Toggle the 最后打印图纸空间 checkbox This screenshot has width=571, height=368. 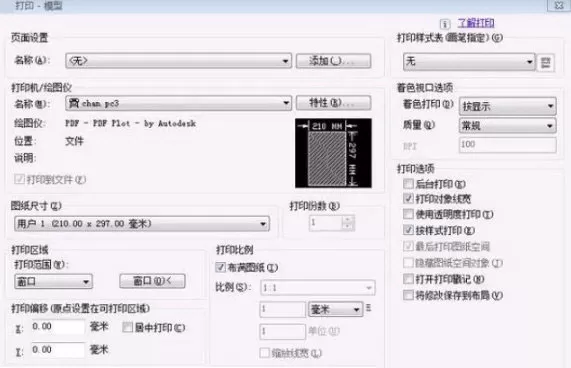click(409, 246)
